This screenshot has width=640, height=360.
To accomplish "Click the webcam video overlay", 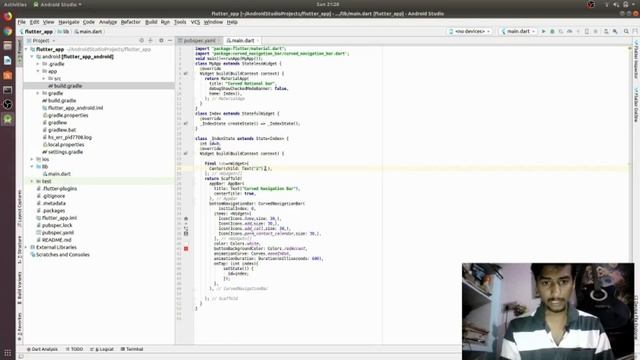I will click(x=548, y=311).
